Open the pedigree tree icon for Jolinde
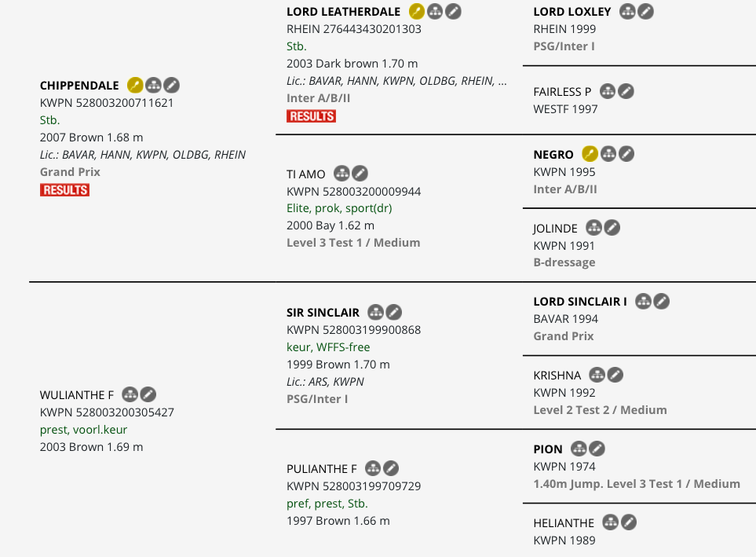This screenshot has width=756, height=557. click(593, 228)
